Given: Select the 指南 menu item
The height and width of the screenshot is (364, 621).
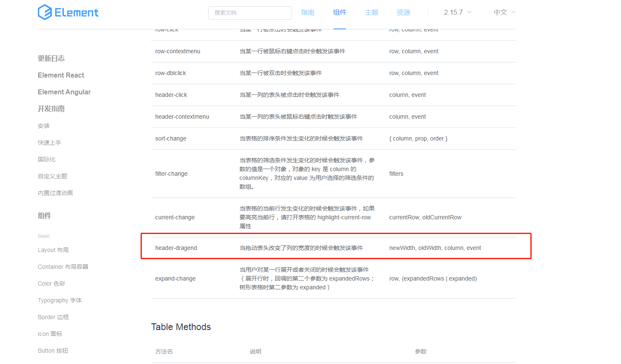Looking at the screenshot, I should 308,12.
